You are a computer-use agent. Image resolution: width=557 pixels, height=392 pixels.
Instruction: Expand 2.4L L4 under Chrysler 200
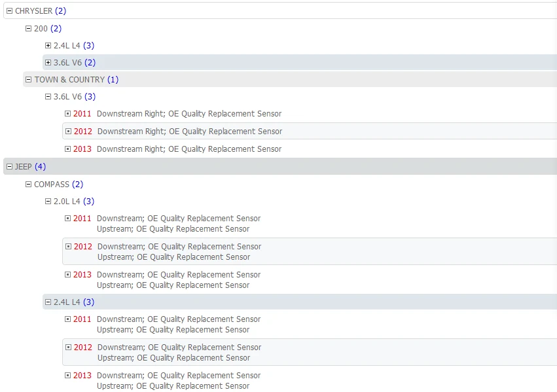click(x=48, y=45)
